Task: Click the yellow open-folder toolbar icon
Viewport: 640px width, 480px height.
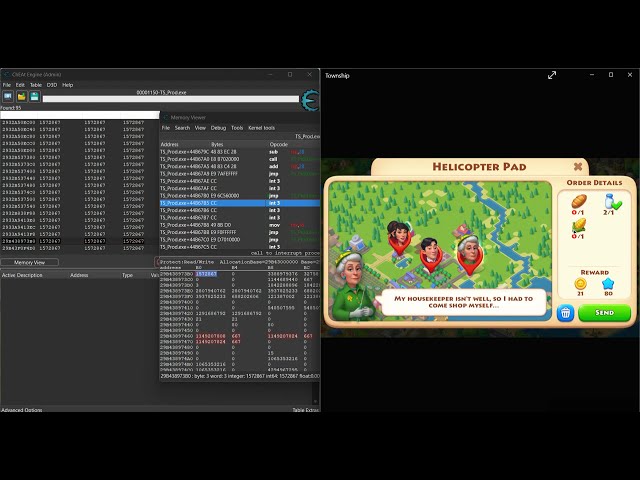Action: pyautogui.click(x=21, y=97)
